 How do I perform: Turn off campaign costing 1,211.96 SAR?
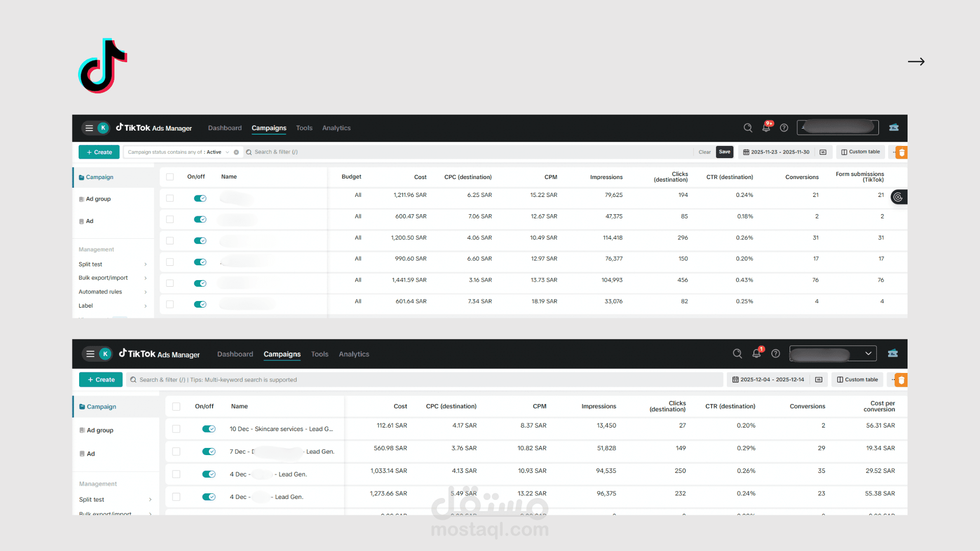[x=200, y=198]
